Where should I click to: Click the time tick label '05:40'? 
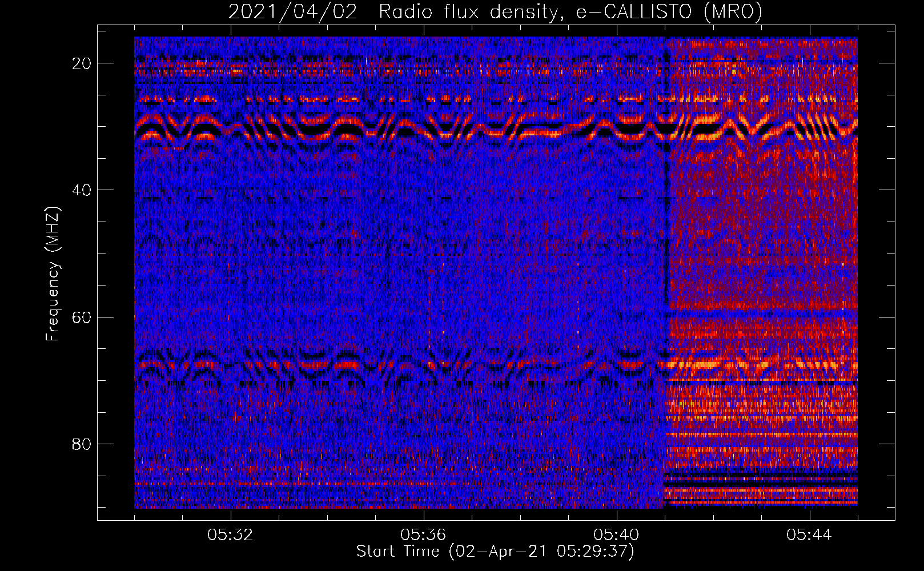point(616,535)
